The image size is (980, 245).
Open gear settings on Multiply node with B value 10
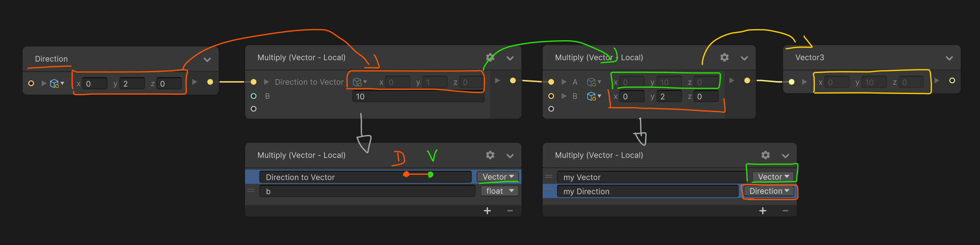point(490,57)
